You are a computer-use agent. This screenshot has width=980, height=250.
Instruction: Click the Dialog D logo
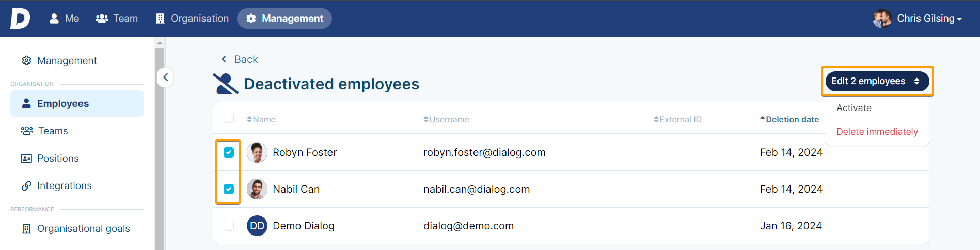(20, 19)
